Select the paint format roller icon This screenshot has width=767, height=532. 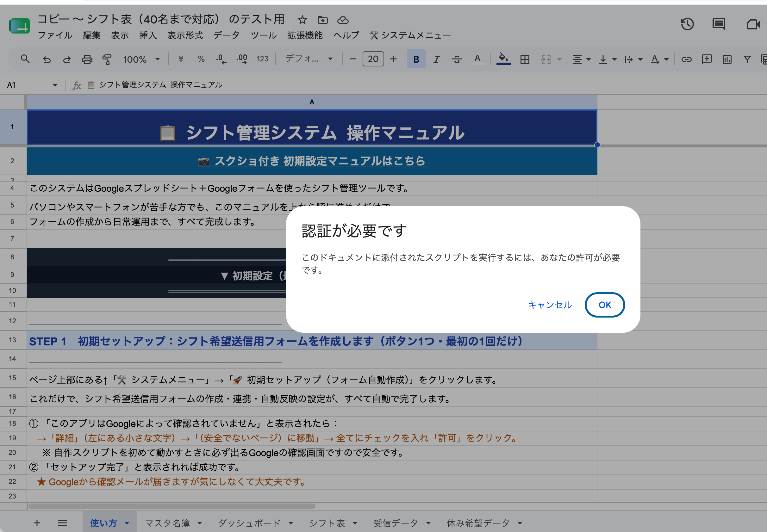coord(107,59)
